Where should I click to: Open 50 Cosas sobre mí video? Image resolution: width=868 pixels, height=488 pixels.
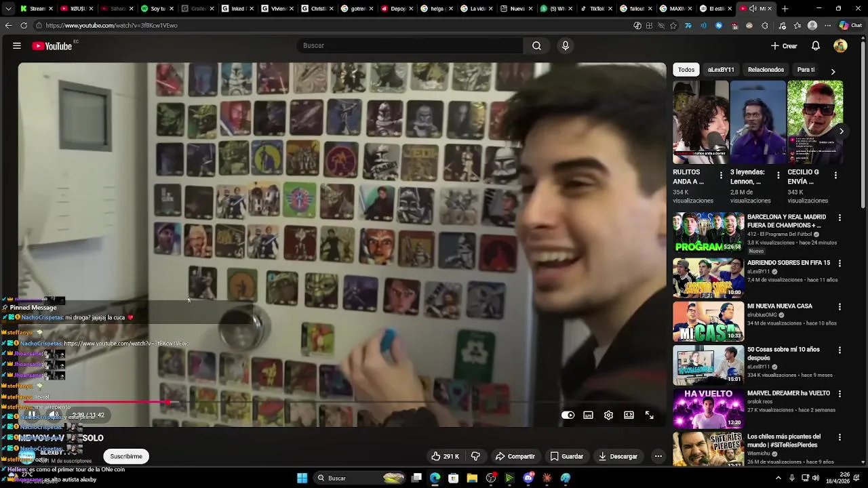708,365
